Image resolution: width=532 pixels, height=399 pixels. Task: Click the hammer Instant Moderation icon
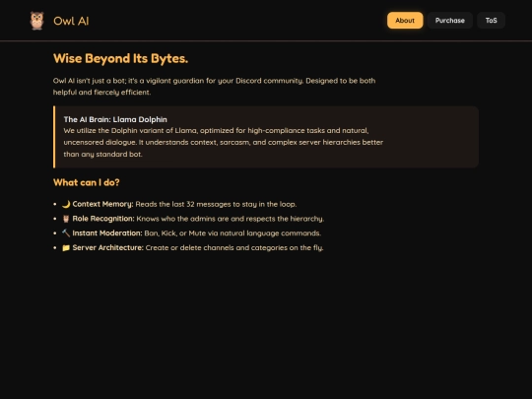point(66,233)
